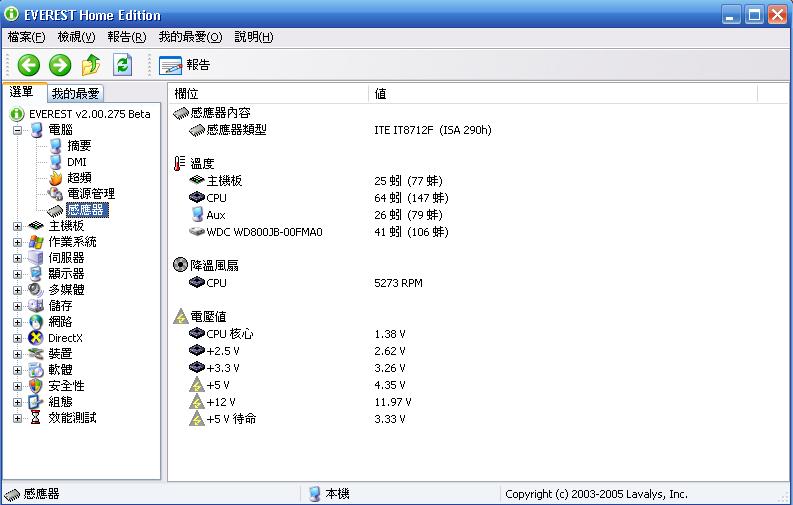Click the 超頻 overclock flame icon

click(56, 178)
